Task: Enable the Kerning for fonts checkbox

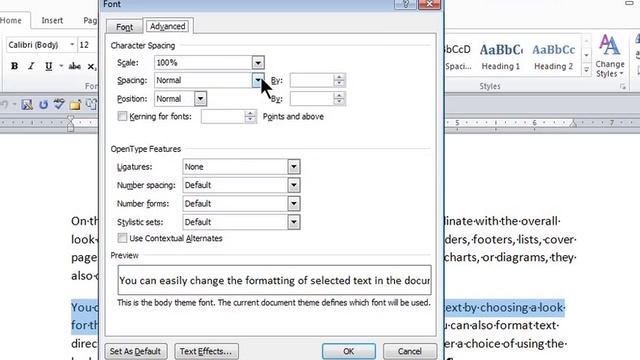Action: (x=122, y=116)
